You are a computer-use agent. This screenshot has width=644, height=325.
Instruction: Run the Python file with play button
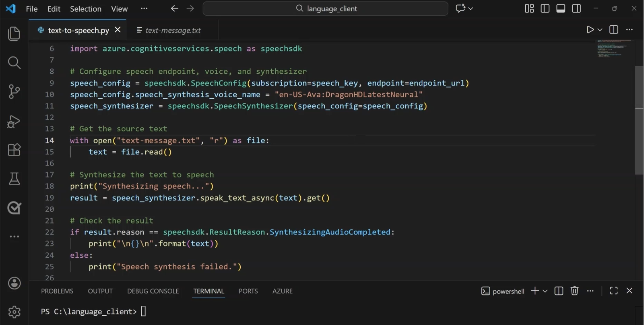[x=590, y=30]
